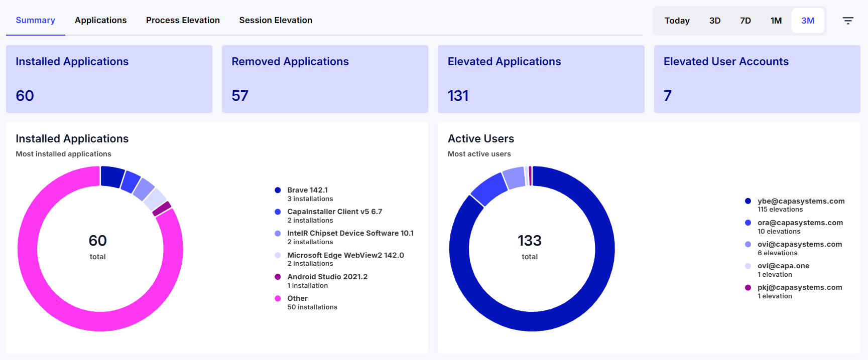
Task: Select the 3M time range
Action: coord(808,21)
